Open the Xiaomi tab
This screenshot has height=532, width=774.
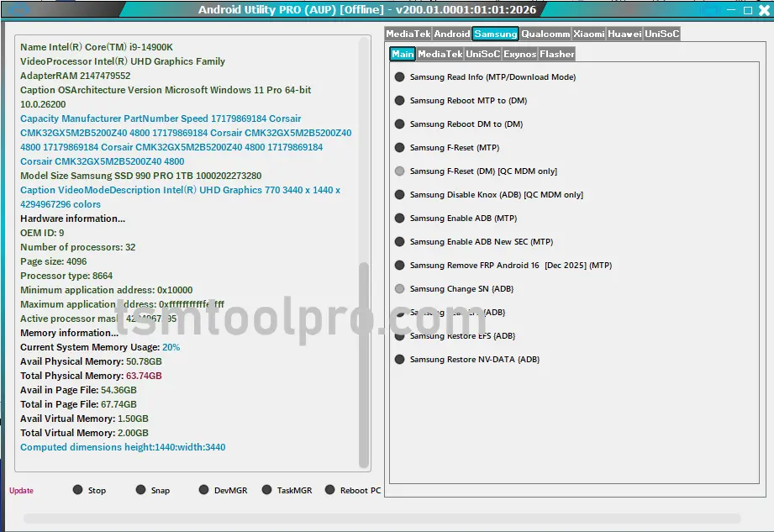click(x=589, y=34)
